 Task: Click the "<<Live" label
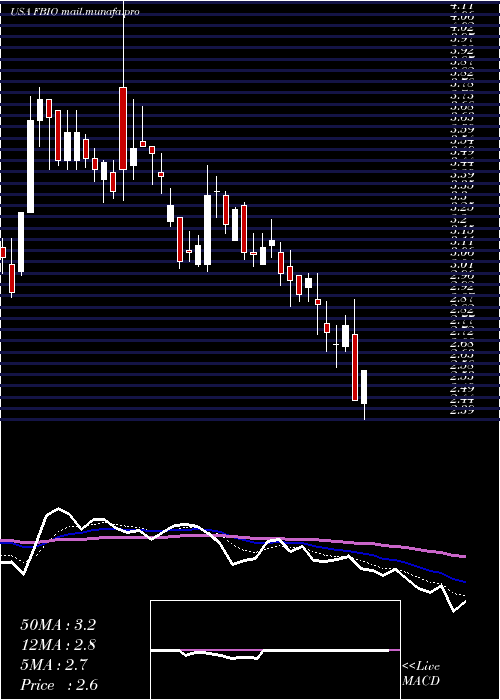coord(421,667)
